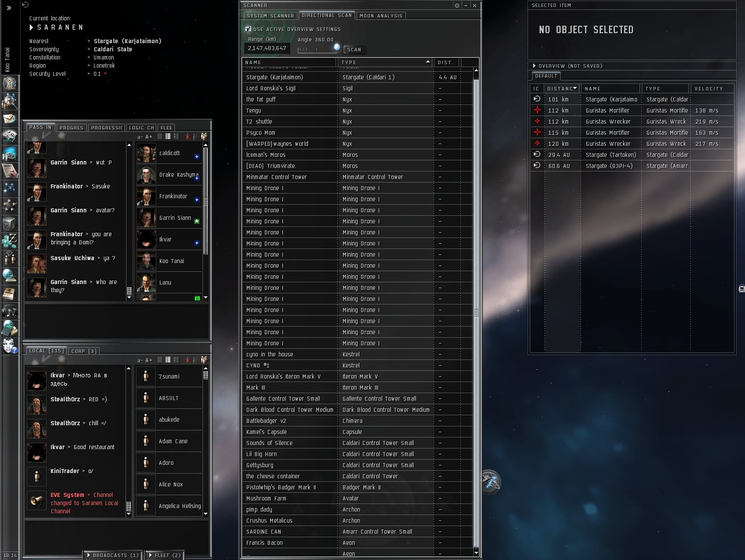The height and width of the screenshot is (560, 745).
Task: Switch PASS IN chat to compact text-only mode
Action: (x=160, y=136)
